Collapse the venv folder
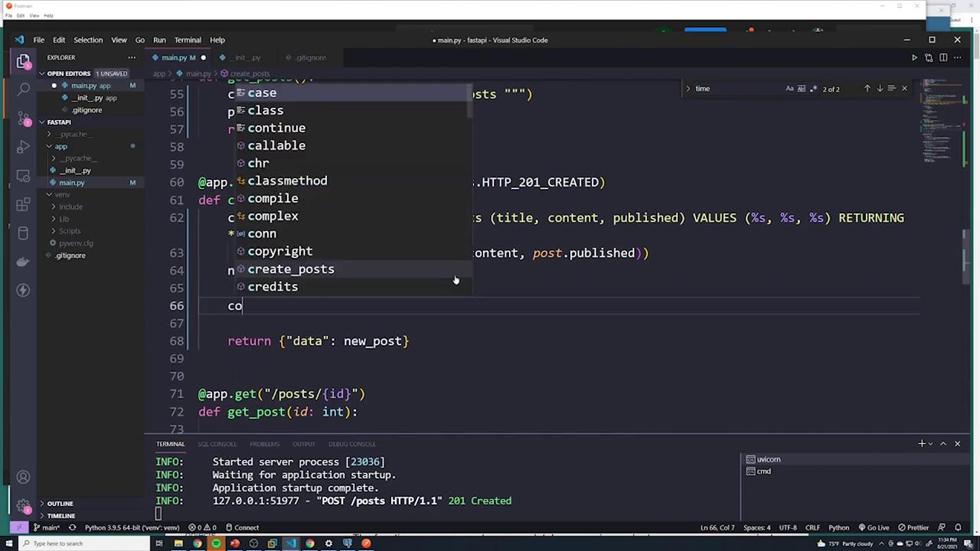Viewport: 980px width, 551px height. 61,194
